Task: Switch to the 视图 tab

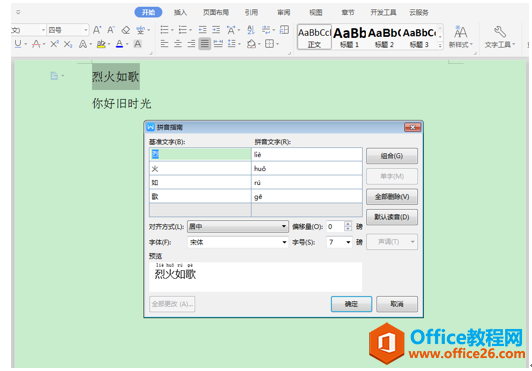Action: click(x=316, y=13)
